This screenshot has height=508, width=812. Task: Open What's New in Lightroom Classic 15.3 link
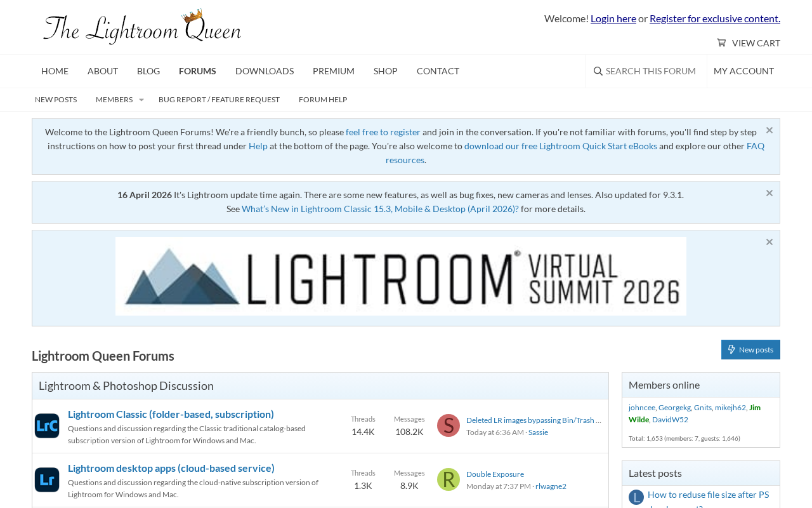(380, 209)
